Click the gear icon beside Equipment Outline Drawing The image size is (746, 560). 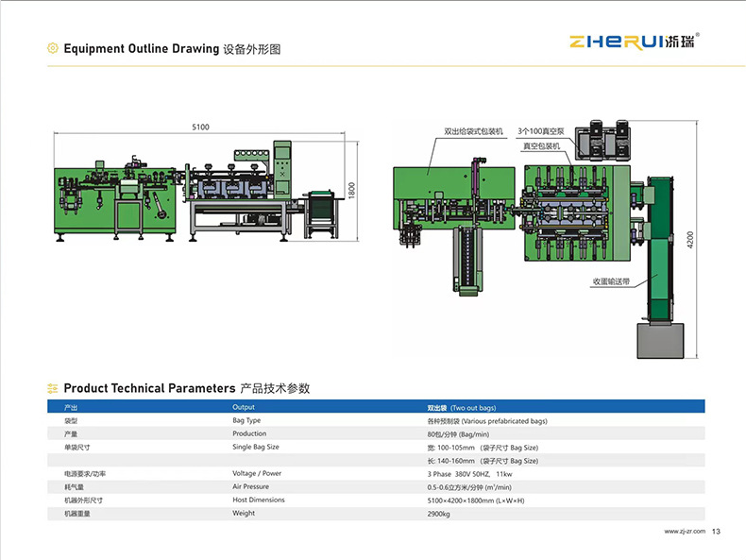52,48
